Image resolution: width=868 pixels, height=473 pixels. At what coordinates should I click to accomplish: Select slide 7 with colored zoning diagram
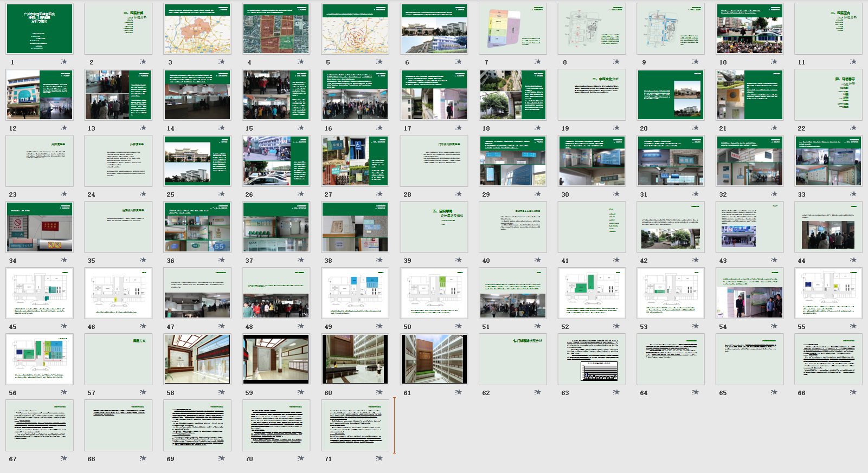pyautogui.click(x=513, y=28)
